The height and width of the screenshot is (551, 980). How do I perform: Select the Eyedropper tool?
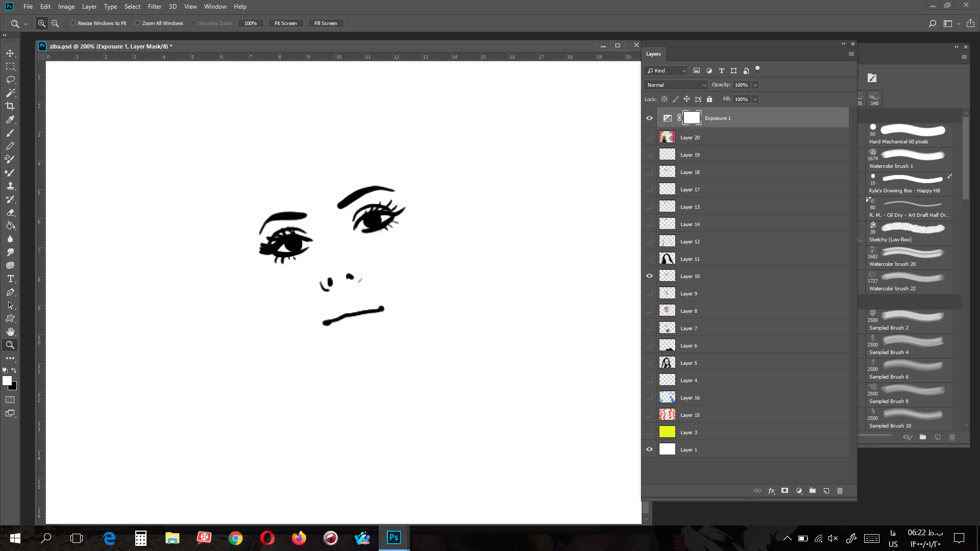pos(10,119)
